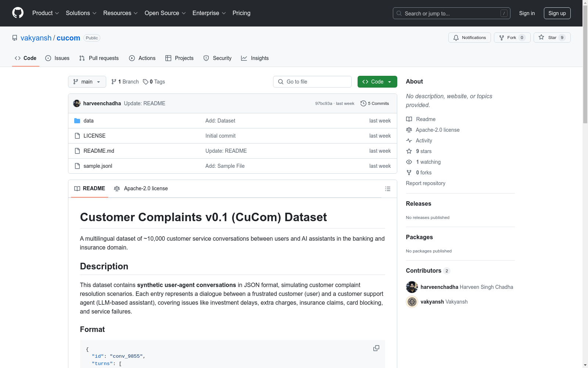Open the Resources dropdown
This screenshot has width=588, height=368.
coord(120,13)
